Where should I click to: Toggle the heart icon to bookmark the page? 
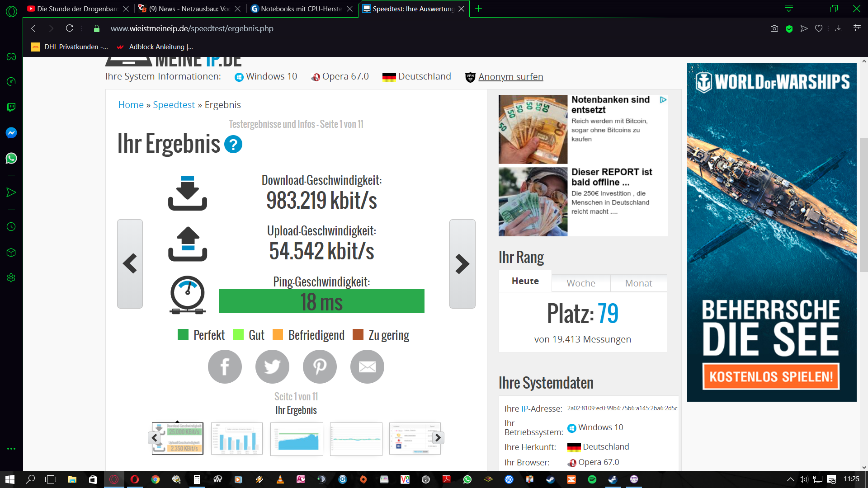click(x=819, y=28)
